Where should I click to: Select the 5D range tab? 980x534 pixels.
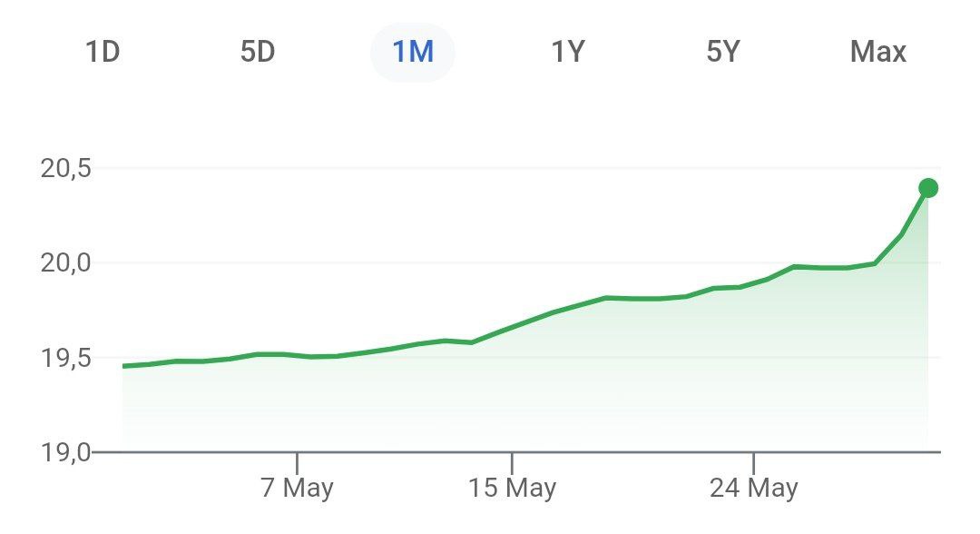coord(258,52)
